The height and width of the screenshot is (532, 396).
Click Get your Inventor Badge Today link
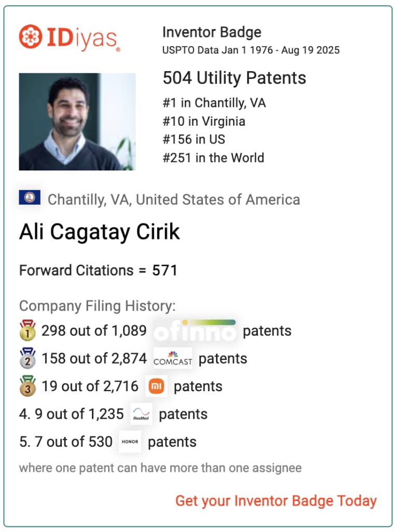pos(276,501)
